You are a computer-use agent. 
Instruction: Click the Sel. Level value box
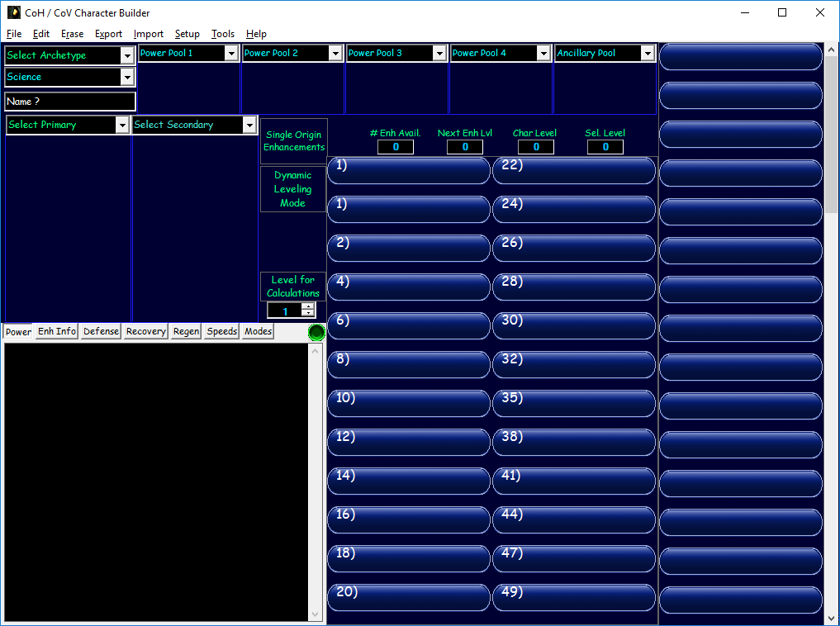coord(605,147)
